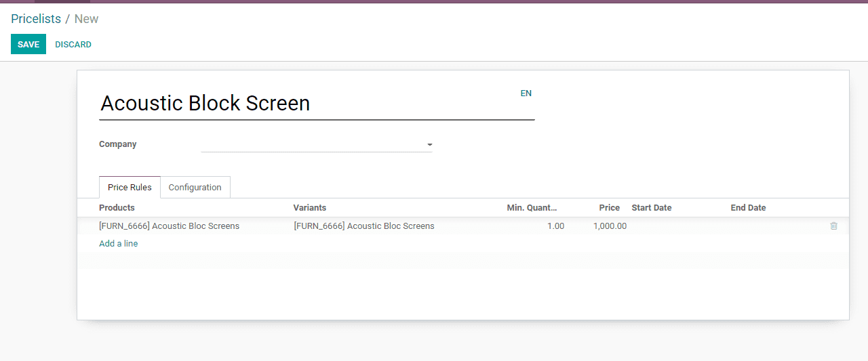Select the Company field label
The image size is (868, 361).
tap(118, 144)
